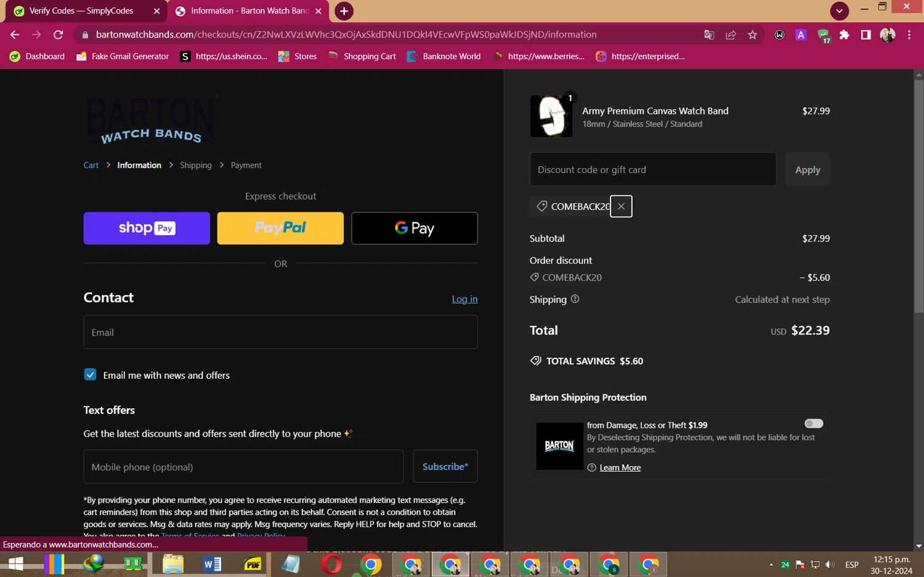Click the share page icon in address bar
This screenshot has width=924, height=577.
point(731,35)
